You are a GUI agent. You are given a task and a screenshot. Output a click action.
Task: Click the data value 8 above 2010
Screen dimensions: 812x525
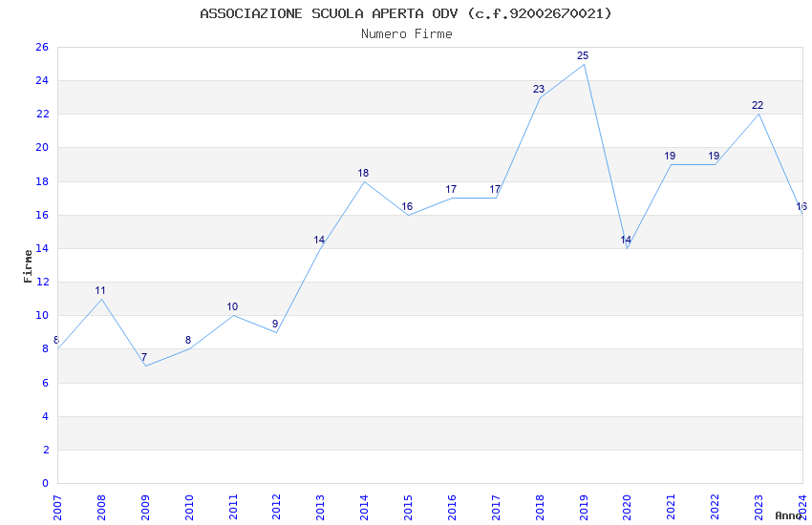(188, 341)
